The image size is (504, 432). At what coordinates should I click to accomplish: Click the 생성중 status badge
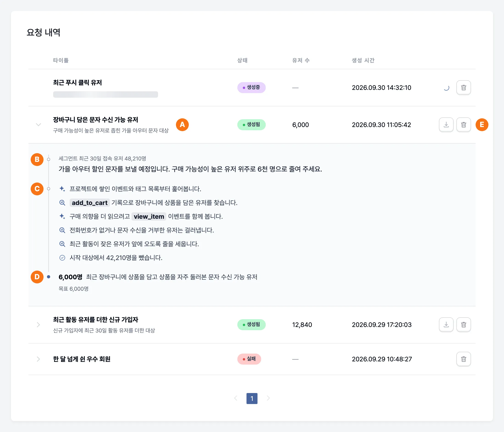251,87
